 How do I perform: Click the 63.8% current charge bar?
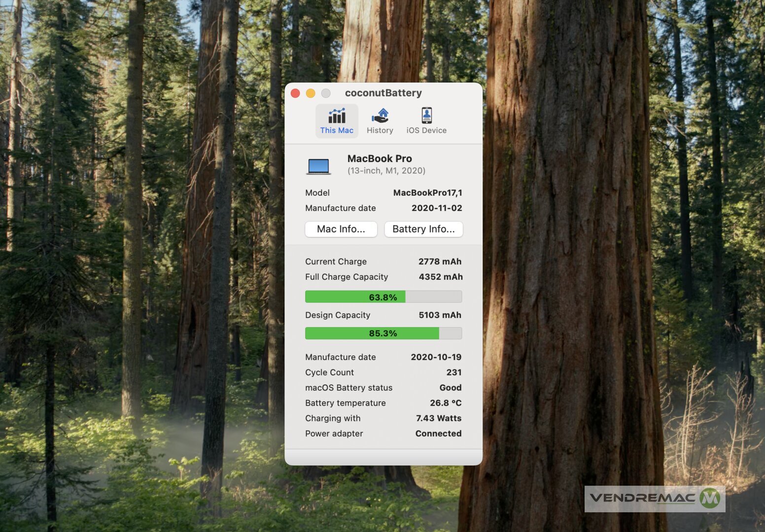pos(383,297)
